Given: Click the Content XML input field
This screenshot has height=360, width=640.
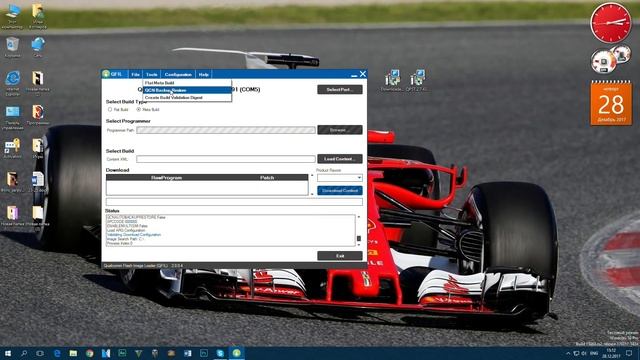Looking at the screenshot, I should coord(226,159).
